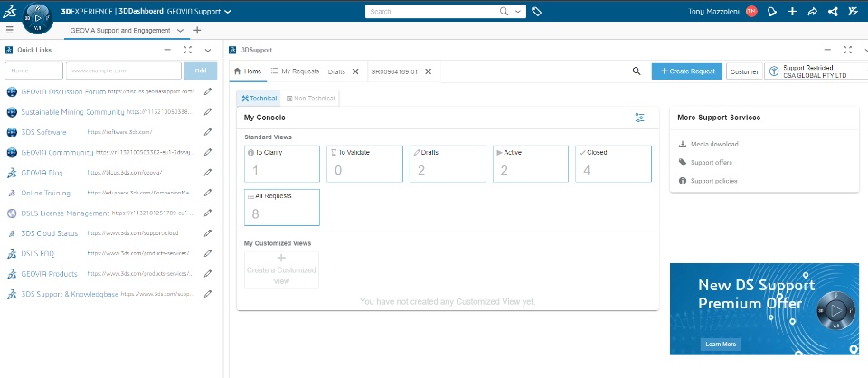Maximize the 3DSupport widget

(847, 50)
